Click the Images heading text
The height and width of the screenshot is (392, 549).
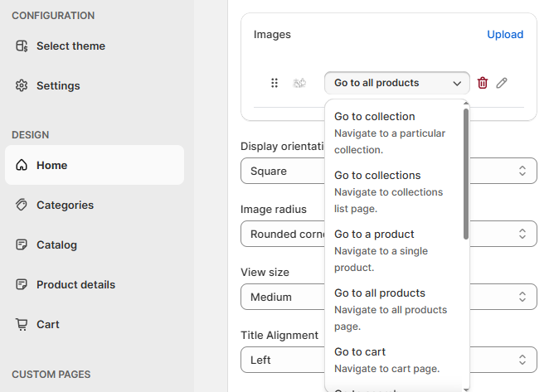pyautogui.click(x=272, y=34)
